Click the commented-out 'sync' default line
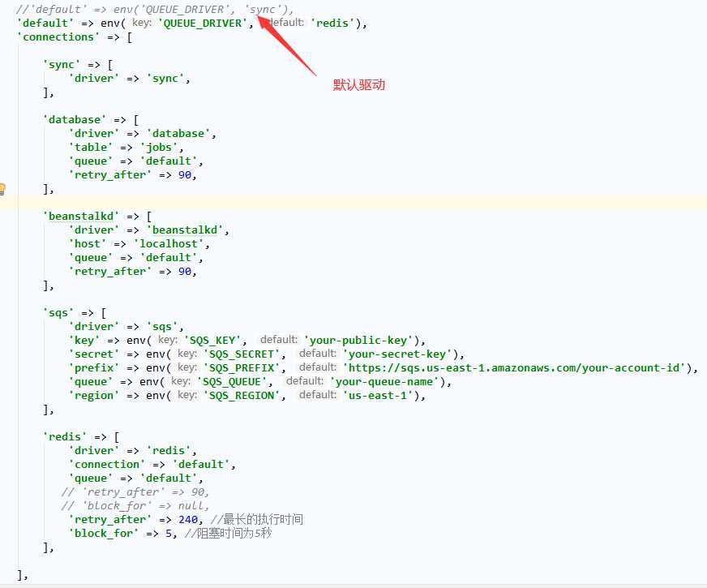The width and height of the screenshot is (707, 588). 154,10
